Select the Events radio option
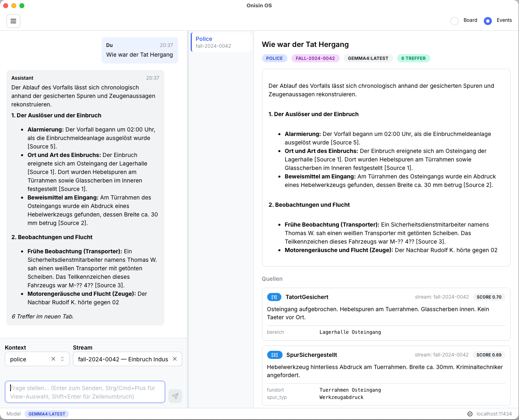 pyautogui.click(x=488, y=21)
